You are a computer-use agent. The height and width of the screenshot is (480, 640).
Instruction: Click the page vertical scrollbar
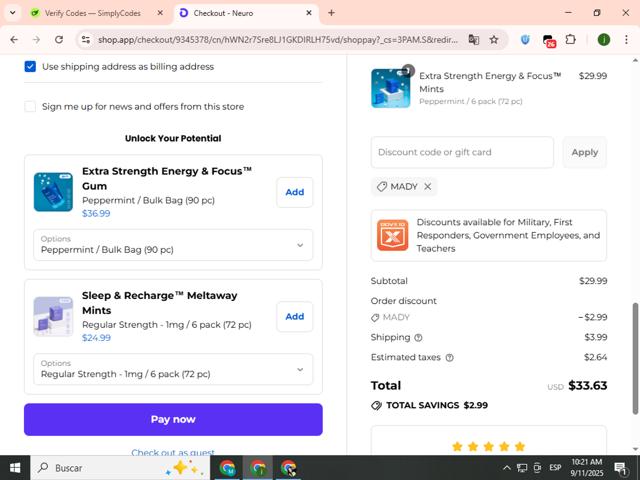click(x=635, y=358)
